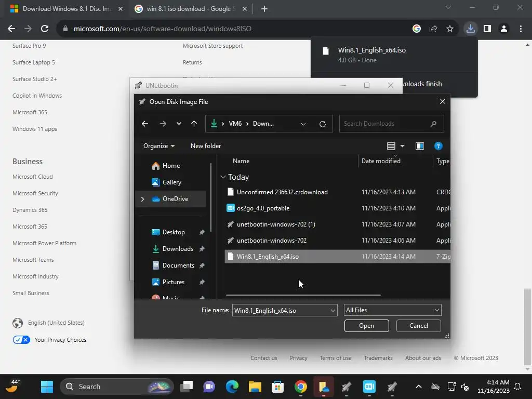The width and height of the screenshot is (532, 399).
Task: Bookmark this page with star icon
Action: click(450, 29)
